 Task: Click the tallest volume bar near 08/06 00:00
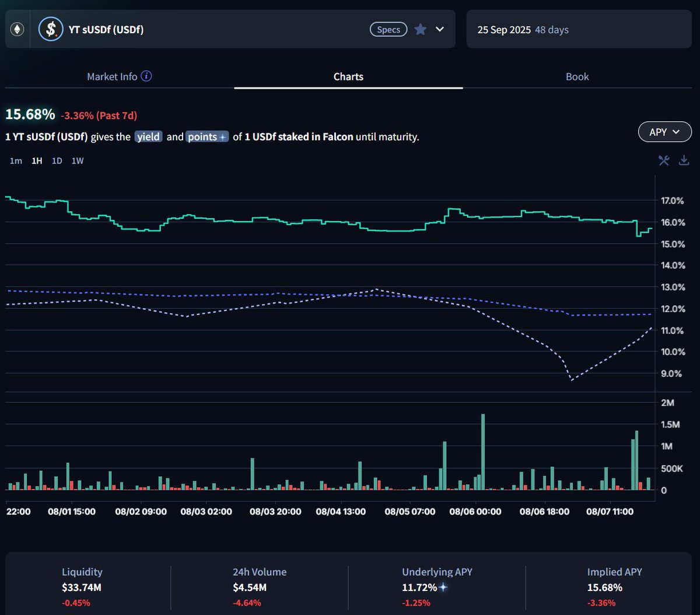tap(483, 452)
